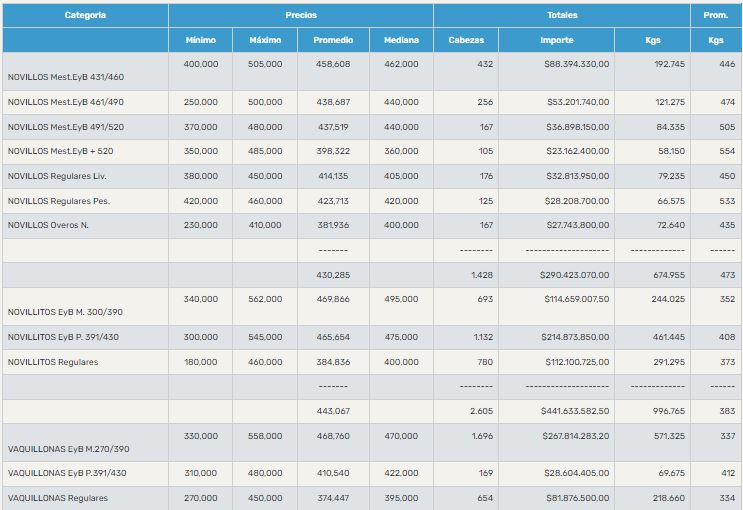
Task: Select the Máximo column header
Action: [265, 40]
